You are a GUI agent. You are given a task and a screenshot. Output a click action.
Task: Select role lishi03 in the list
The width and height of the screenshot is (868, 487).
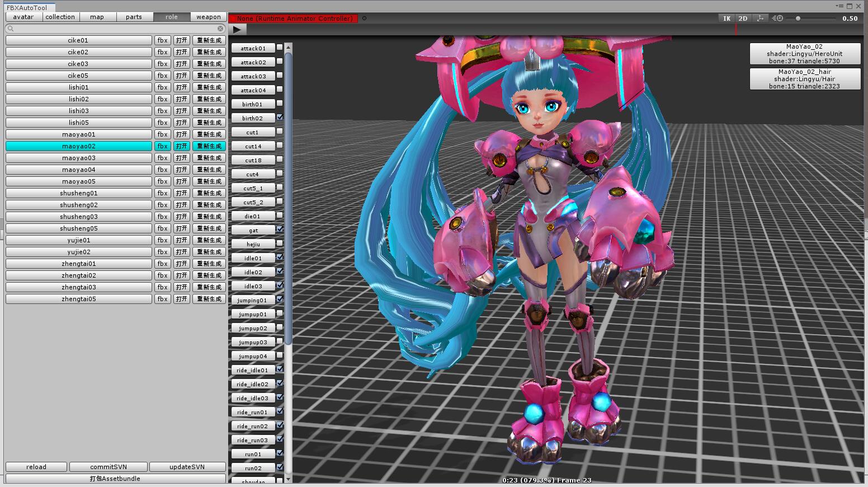point(79,111)
